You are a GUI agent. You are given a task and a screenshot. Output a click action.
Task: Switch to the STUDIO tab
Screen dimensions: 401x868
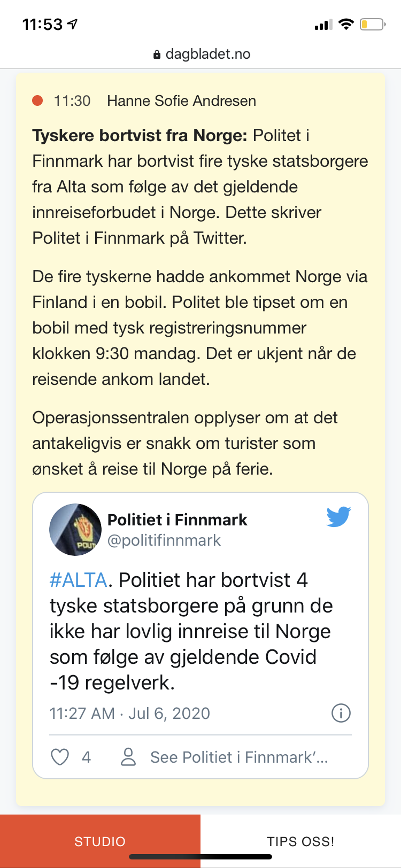[x=100, y=841]
